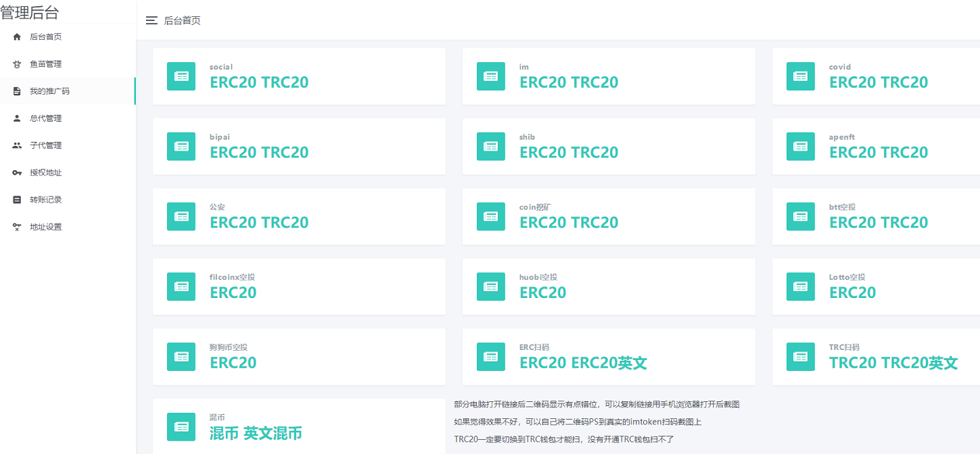Open 鱼苗管理 from the sidebar menu
The width and height of the screenshot is (980, 454).
coord(44,64)
